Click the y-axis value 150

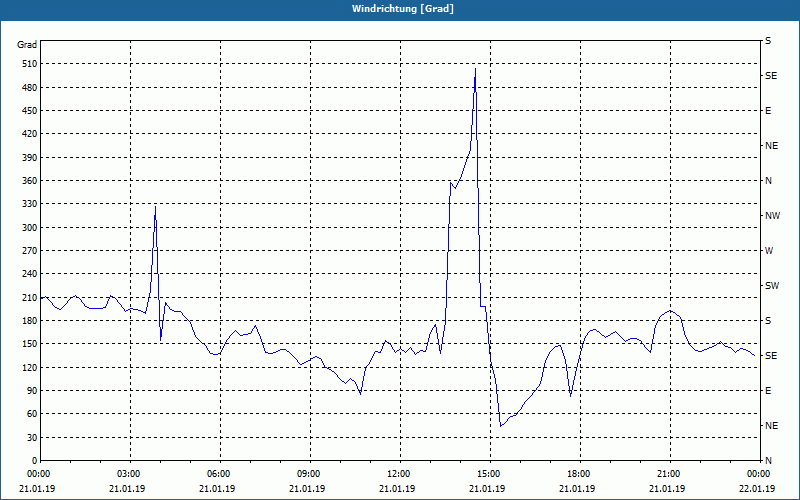pos(30,344)
